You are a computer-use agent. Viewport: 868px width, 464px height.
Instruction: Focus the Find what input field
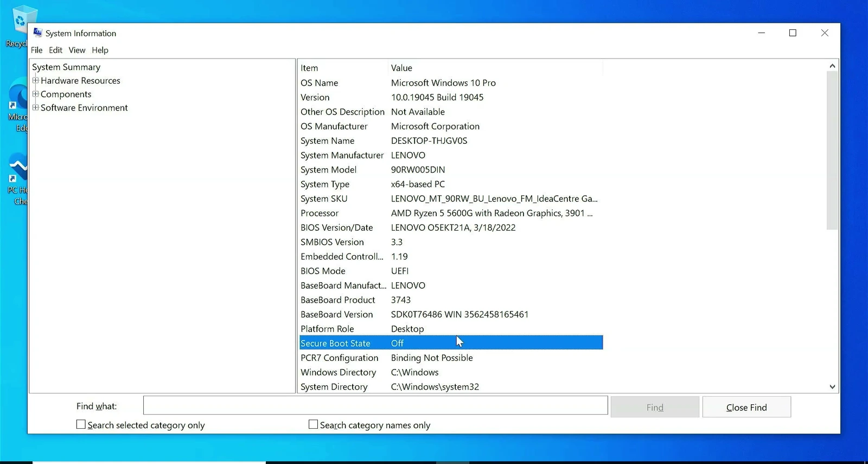[375, 405]
